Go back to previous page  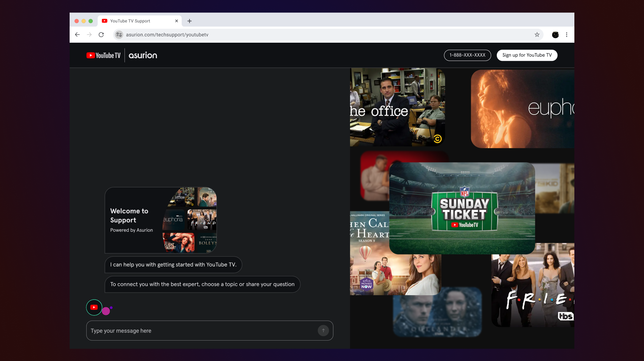tap(78, 35)
